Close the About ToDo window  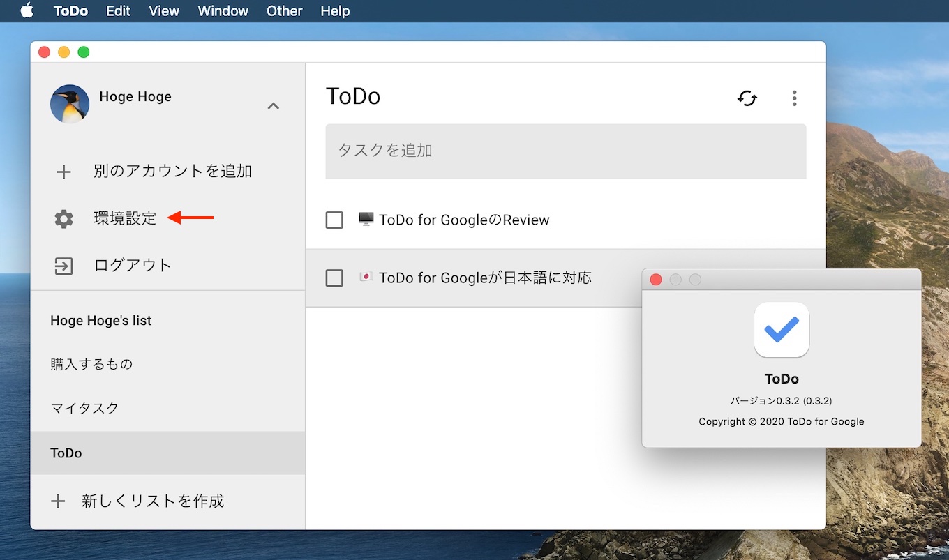(655, 280)
